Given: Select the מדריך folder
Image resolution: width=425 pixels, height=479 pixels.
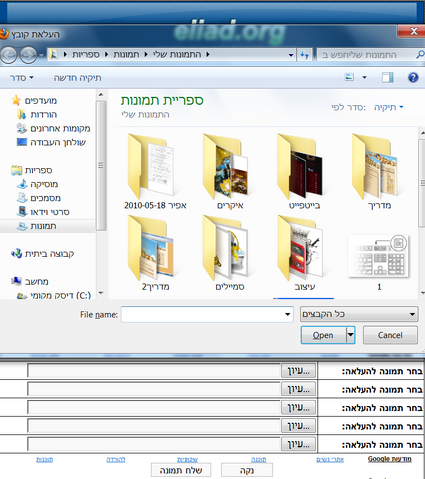Looking at the screenshot, I should [x=379, y=171].
